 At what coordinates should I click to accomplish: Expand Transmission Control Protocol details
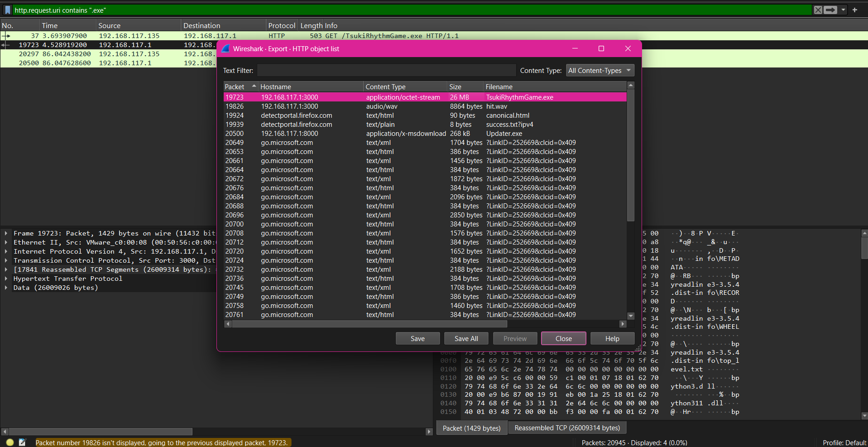6,260
